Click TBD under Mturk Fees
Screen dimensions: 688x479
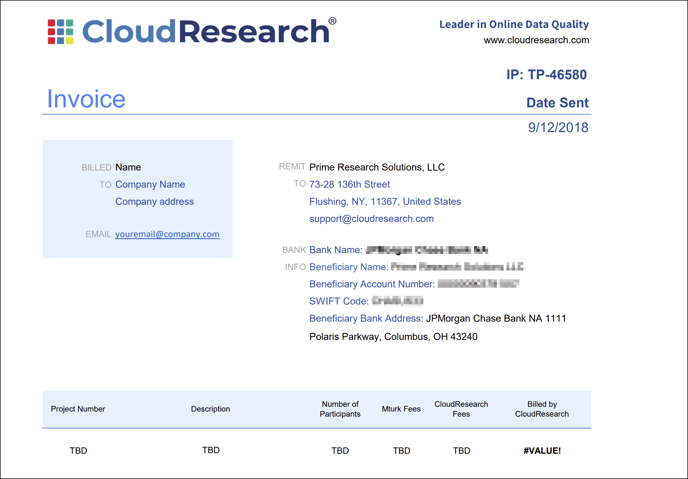coord(401,450)
